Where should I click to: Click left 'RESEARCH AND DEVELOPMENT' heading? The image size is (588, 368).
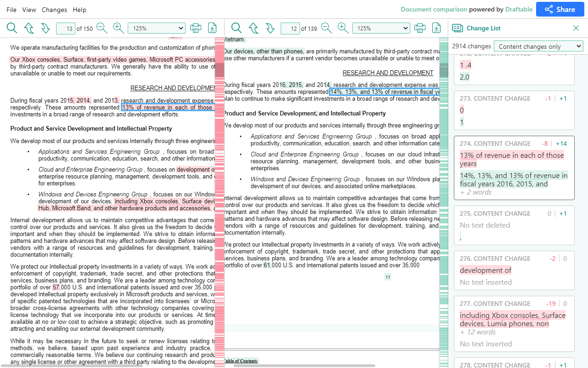click(173, 88)
